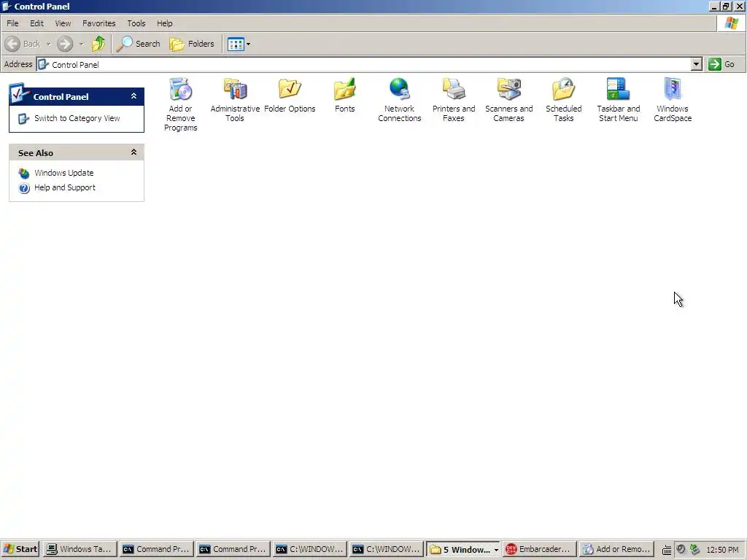Open the Forward history dropdown arrow
The width and height of the screenshot is (747, 560).
[81, 44]
